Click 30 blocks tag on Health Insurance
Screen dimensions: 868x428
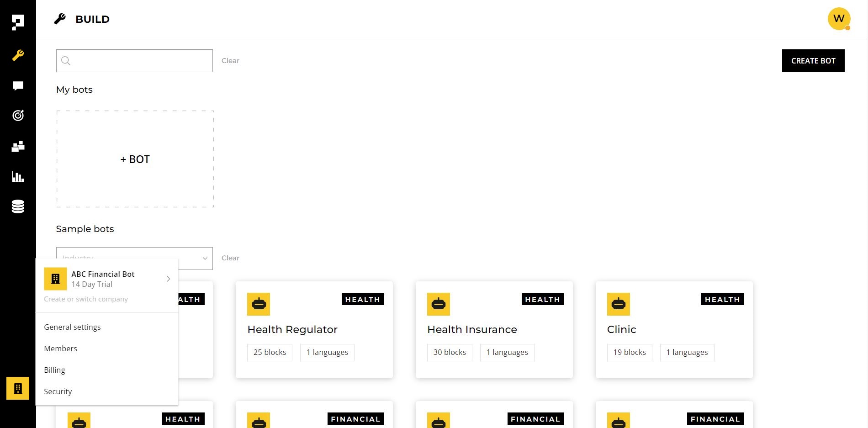click(x=450, y=353)
